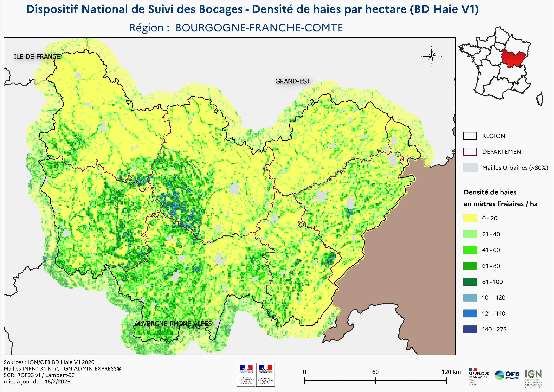
Task: Click the 60 mark on scale bar
Action: point(375,372)
